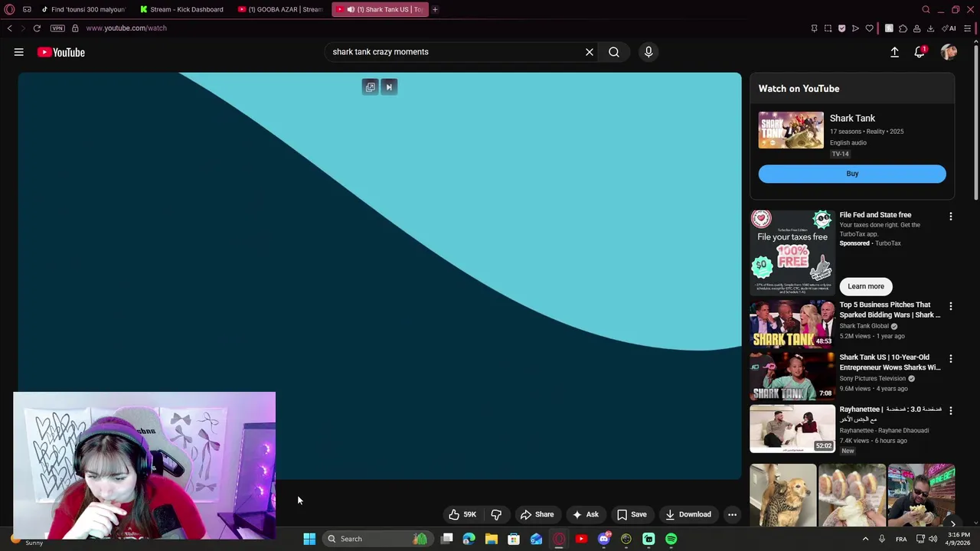The image size is (980, 551).
Task: Open the Windows Start menu
Action: (309, 539)
